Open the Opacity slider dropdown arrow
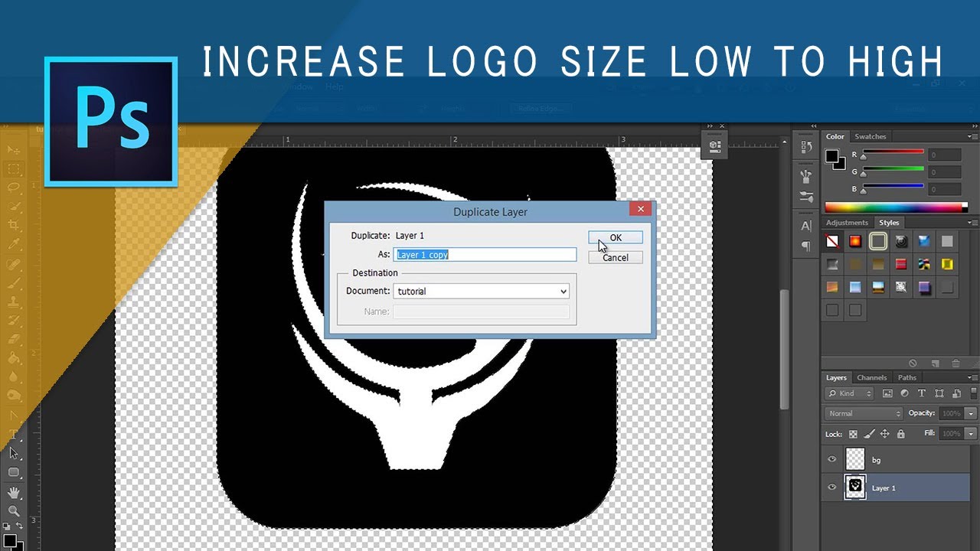 tap(971, 413)
